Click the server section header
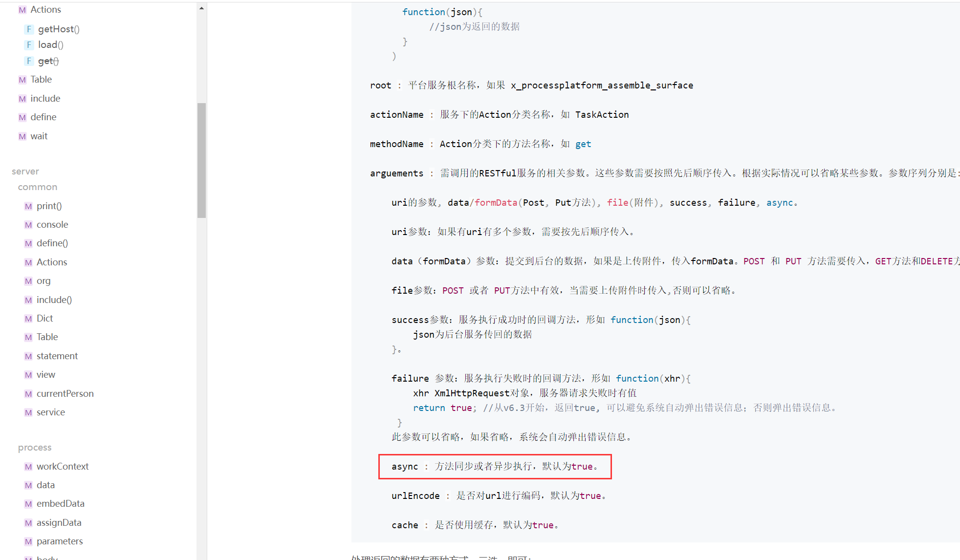 (25, 172)
